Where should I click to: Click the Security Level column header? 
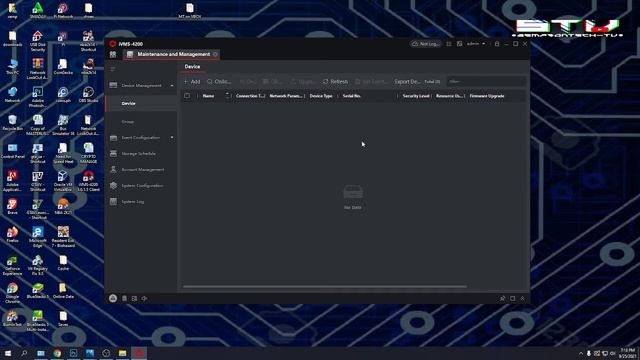point(416,96)
